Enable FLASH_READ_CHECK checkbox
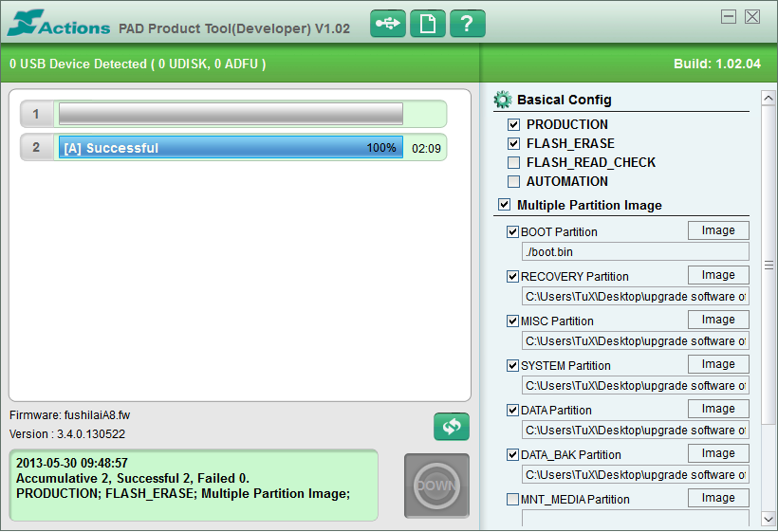 (x=513, y=162)
